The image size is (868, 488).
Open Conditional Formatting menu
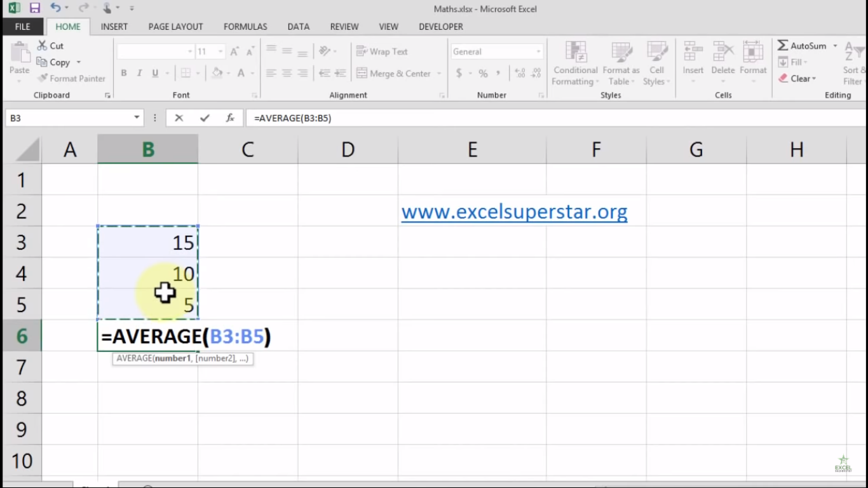point(576,64)
